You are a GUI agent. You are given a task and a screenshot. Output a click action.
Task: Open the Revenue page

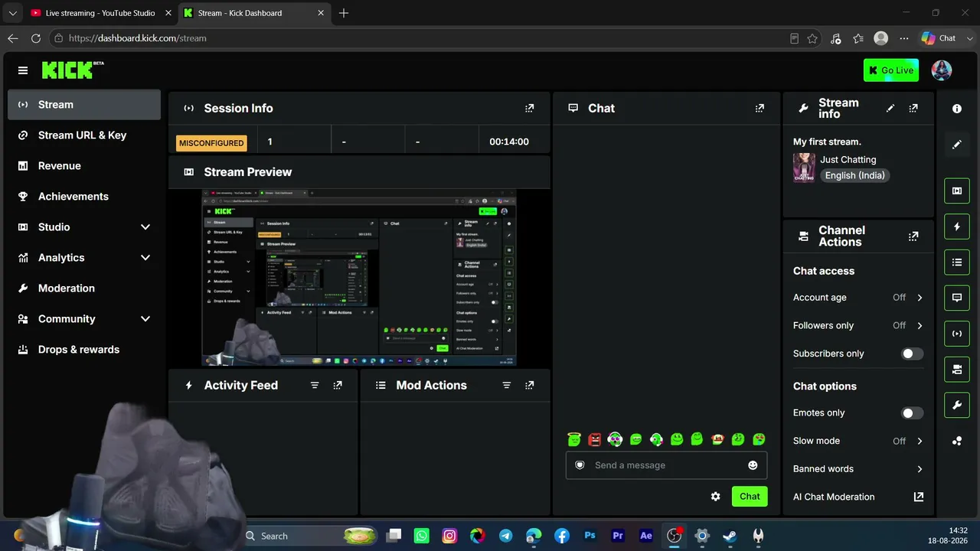tap(84, 166)
